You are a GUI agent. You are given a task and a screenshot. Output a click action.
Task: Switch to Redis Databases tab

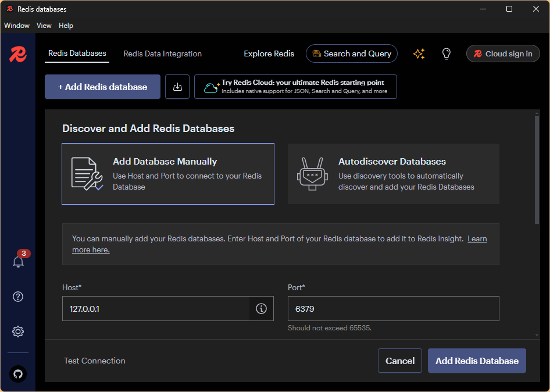point(77,54)
